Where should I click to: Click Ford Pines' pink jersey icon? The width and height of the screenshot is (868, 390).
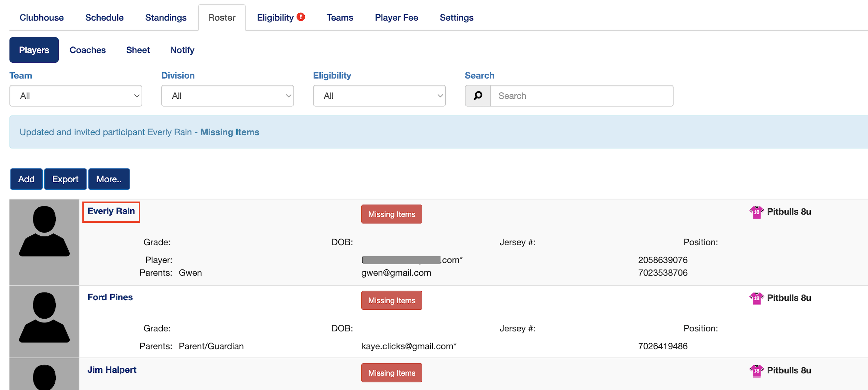click(x=756, y=298)
